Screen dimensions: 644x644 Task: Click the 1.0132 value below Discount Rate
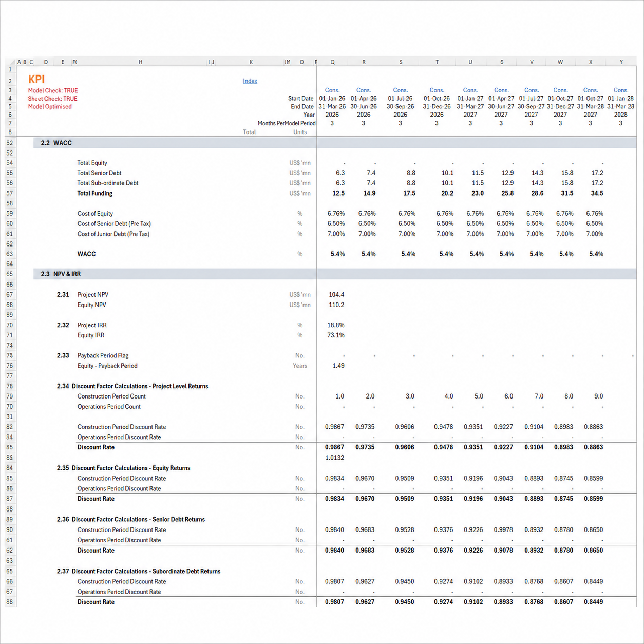click(x=335, y=458)
